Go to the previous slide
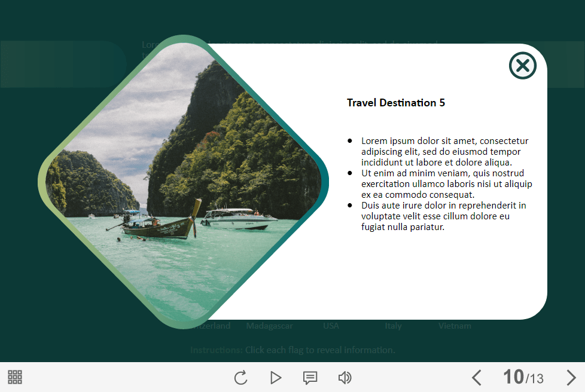Screen dimensions: 585x392 pos(476,378)
